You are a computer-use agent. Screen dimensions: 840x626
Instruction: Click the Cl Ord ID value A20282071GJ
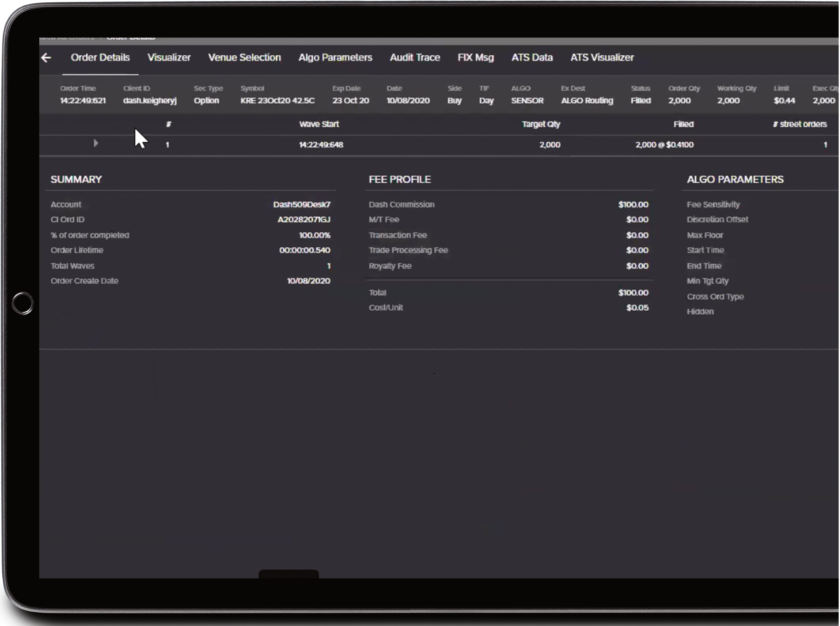[x=304, y=220]
